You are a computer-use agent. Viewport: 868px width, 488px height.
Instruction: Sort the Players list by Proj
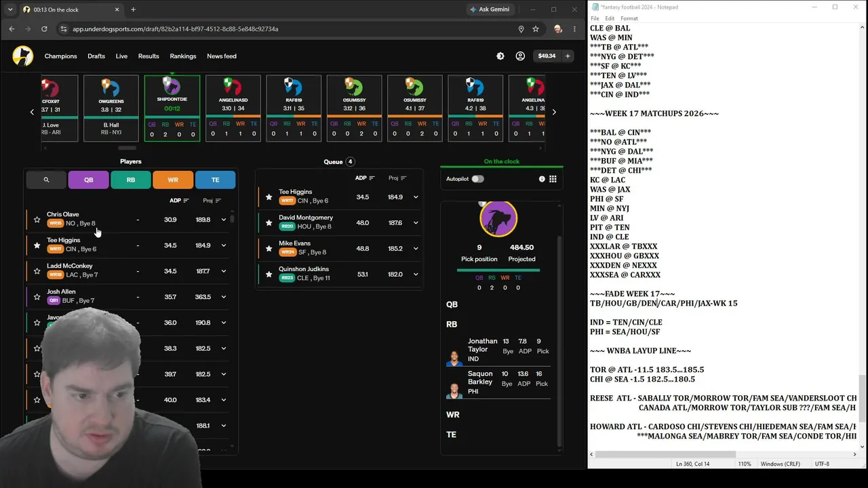click(x=212, y=201)
